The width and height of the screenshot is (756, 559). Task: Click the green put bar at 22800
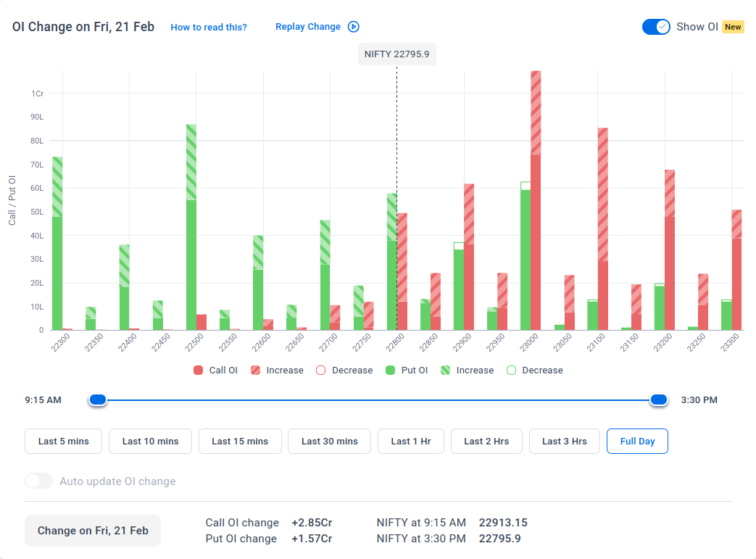[x=392, y=262]
